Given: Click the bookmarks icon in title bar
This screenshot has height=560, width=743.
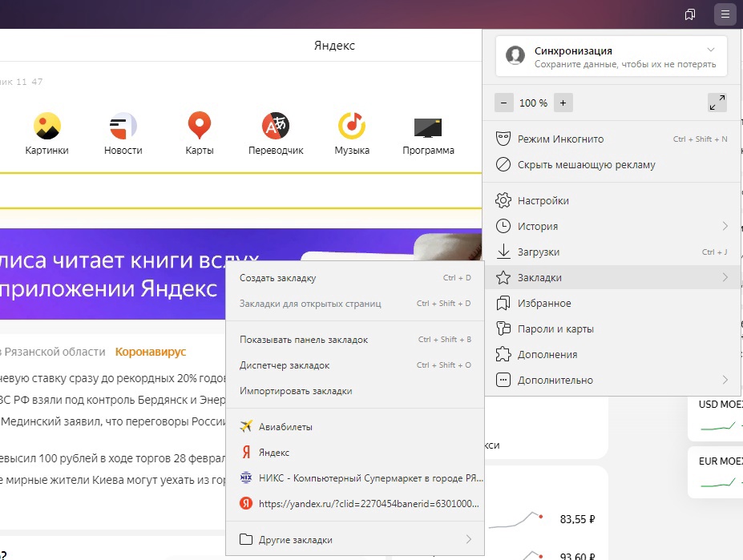Looking at the screenshot, I should (690, 14).
